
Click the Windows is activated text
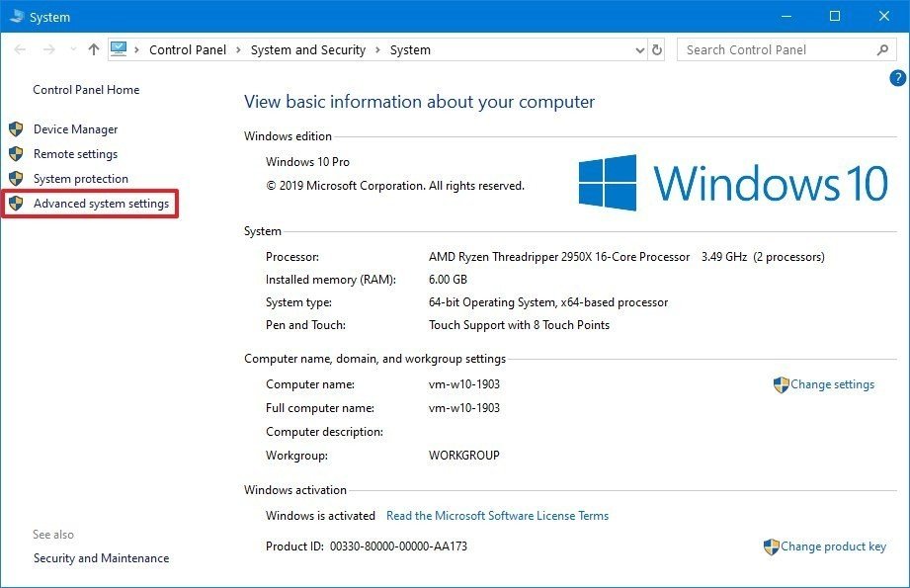click(x=320, y=516)
